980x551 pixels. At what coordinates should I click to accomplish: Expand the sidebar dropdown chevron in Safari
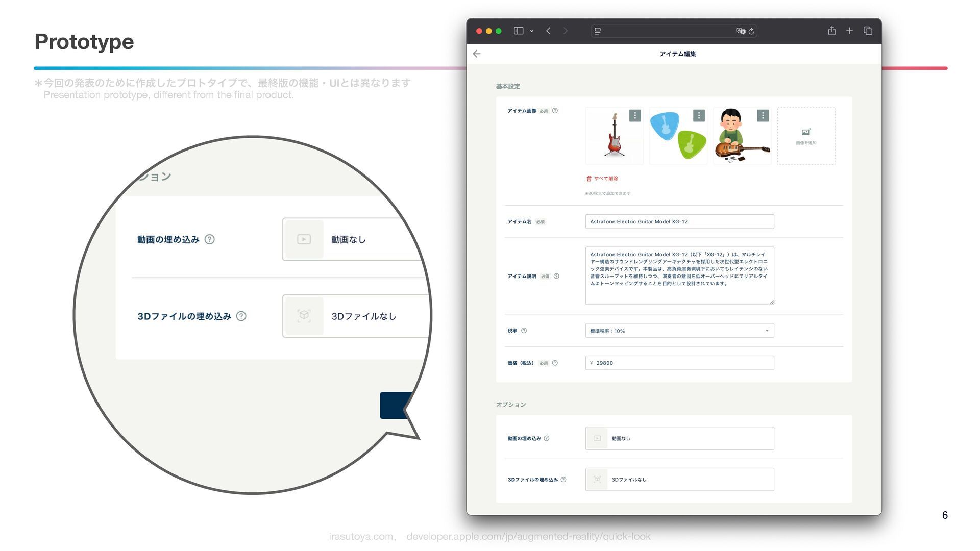(x=532, y=31)
